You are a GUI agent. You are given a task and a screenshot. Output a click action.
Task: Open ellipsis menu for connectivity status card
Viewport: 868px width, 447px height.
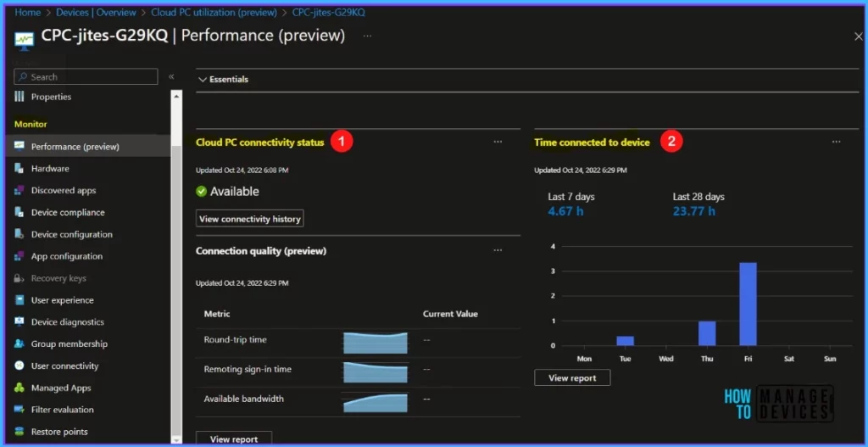point(498,142)
